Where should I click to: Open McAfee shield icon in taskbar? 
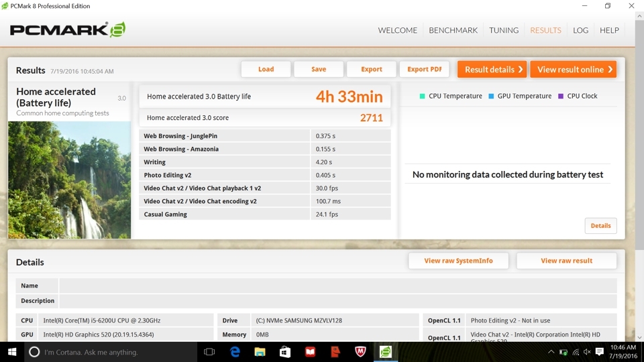[x=360, y=352]
